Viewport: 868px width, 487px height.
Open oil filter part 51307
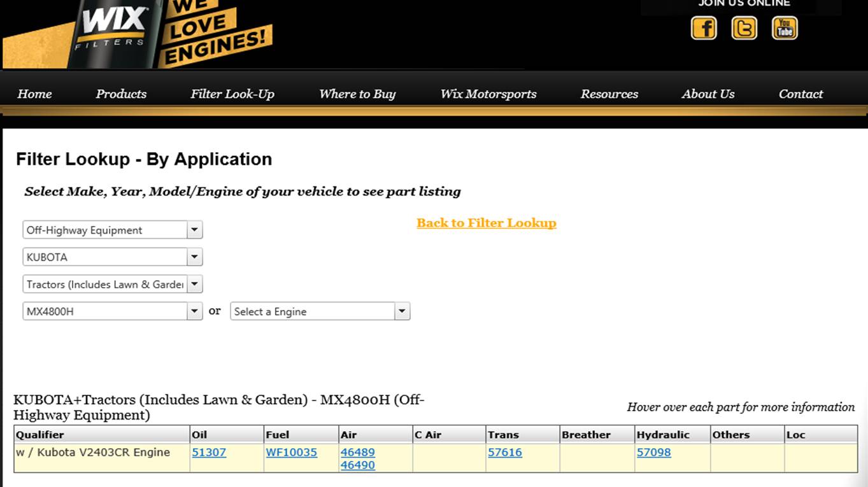pyautogui.click(x=209, y=452)
